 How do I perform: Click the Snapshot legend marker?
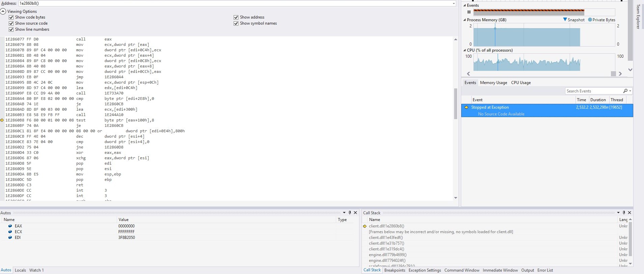point(565,20)
